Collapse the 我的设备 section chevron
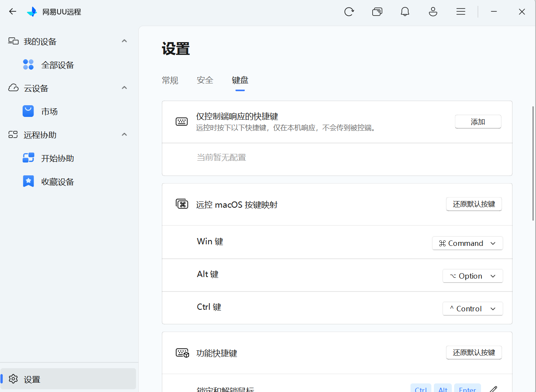536x392 pixels. click(x=124, y=41)
